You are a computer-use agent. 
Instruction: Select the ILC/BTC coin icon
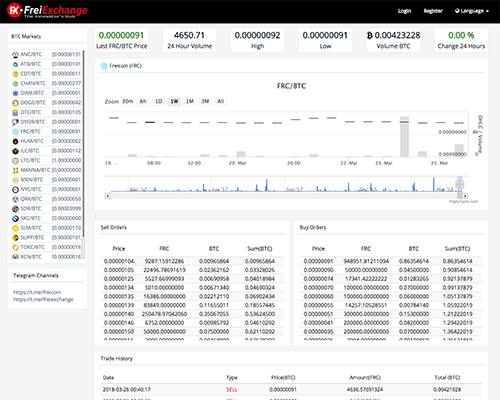[x=15, y=151]
